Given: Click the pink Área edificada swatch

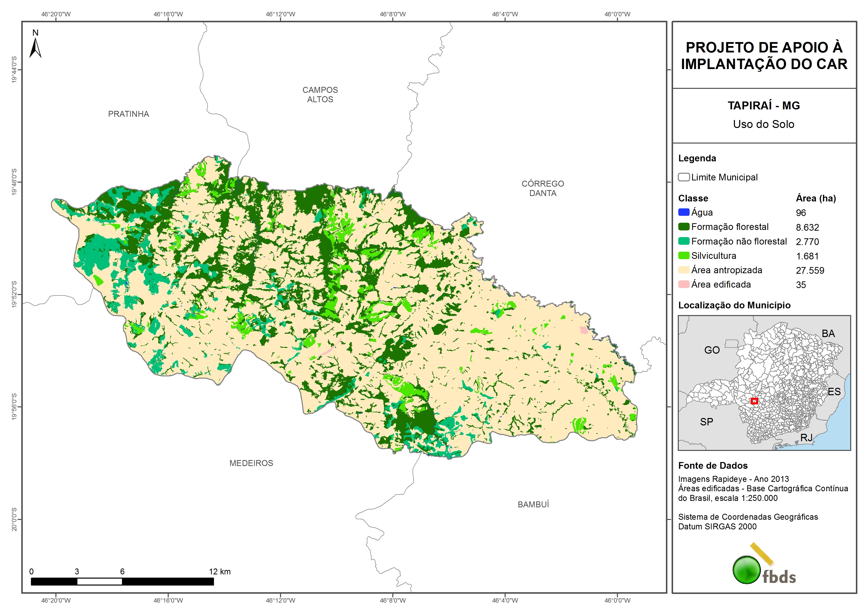Looking at the screenshot, I should (683, 284).
